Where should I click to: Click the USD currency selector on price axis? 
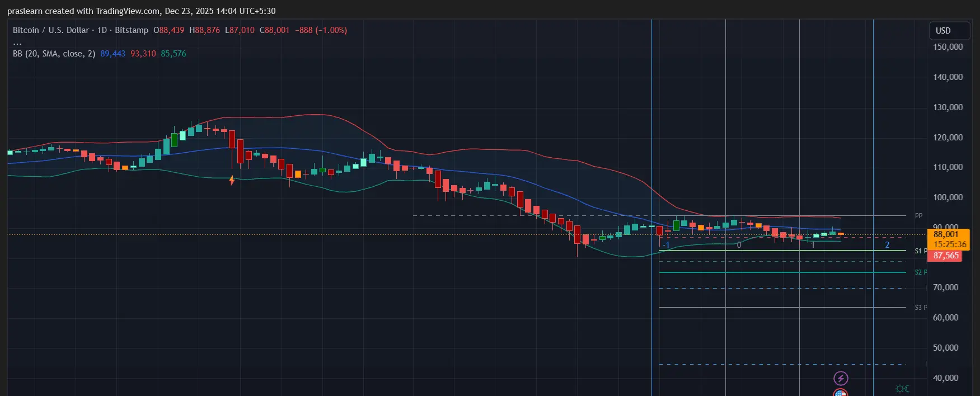point(949,31)
